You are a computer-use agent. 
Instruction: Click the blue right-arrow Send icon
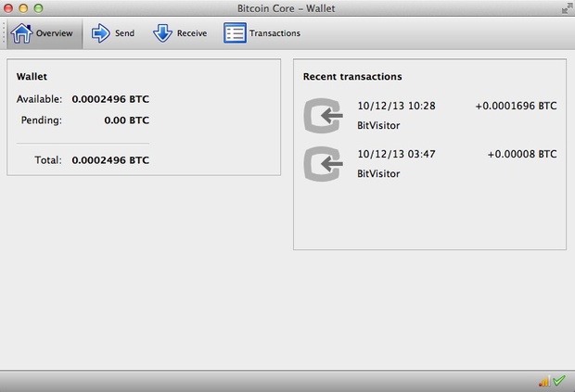[x=100, y=33]
